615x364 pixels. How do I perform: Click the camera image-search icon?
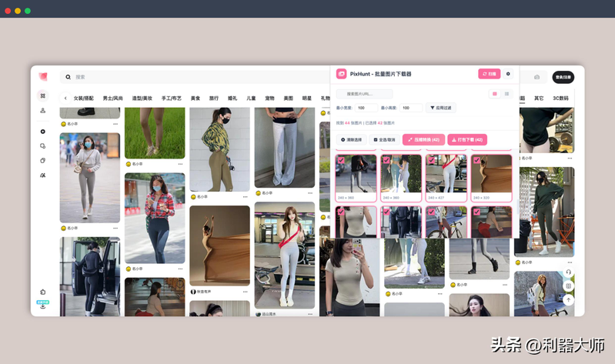pos(537,77)
